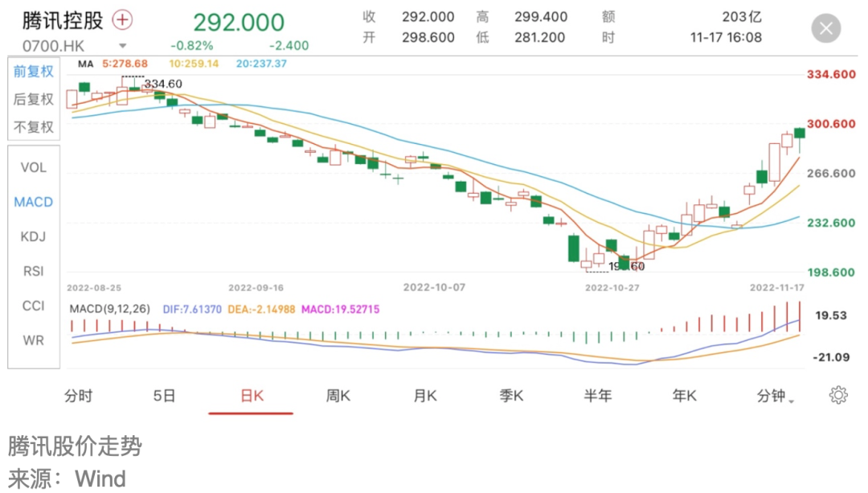This screenshot has width=868, height=493.
Task: Click the 2022-10-07 date axis label
Action: pyautogui.click(x=434, y=287)
